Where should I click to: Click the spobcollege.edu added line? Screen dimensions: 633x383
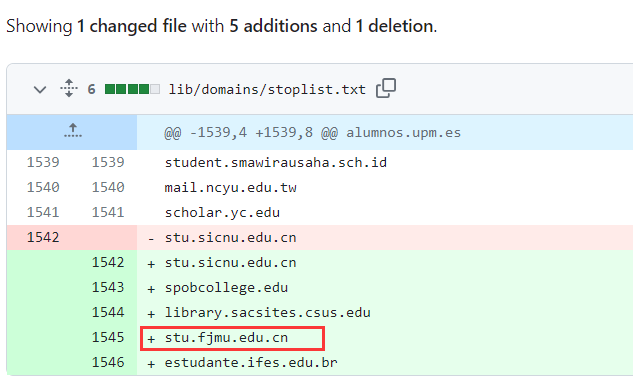click(226, 287)
